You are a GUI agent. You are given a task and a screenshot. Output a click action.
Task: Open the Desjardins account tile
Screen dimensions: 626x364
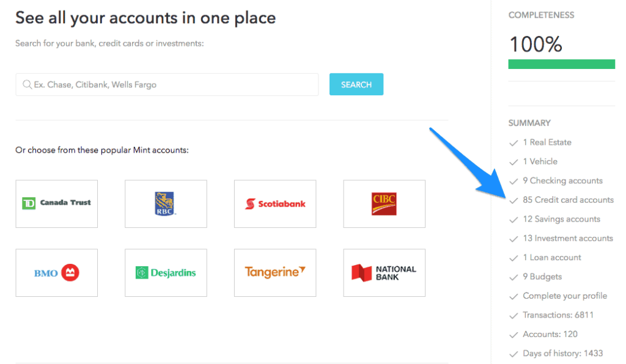[166, 272]
